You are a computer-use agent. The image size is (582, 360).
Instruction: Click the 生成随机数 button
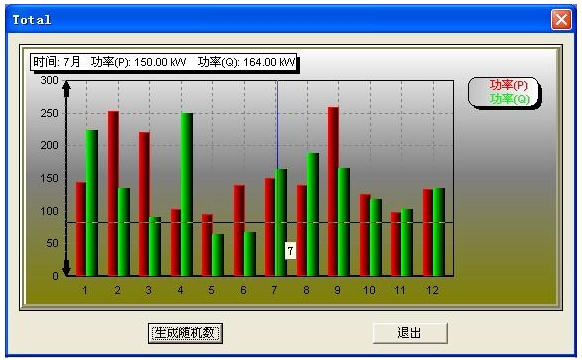point(185,333)
